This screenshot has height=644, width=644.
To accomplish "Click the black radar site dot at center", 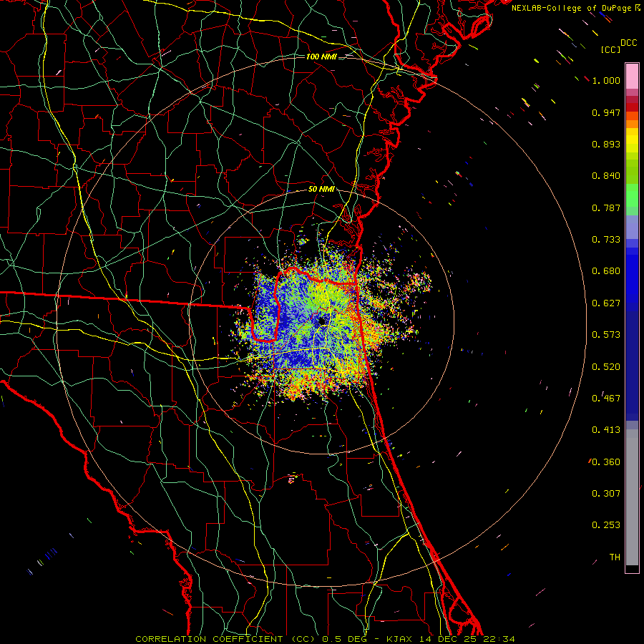I will [322, 321].
